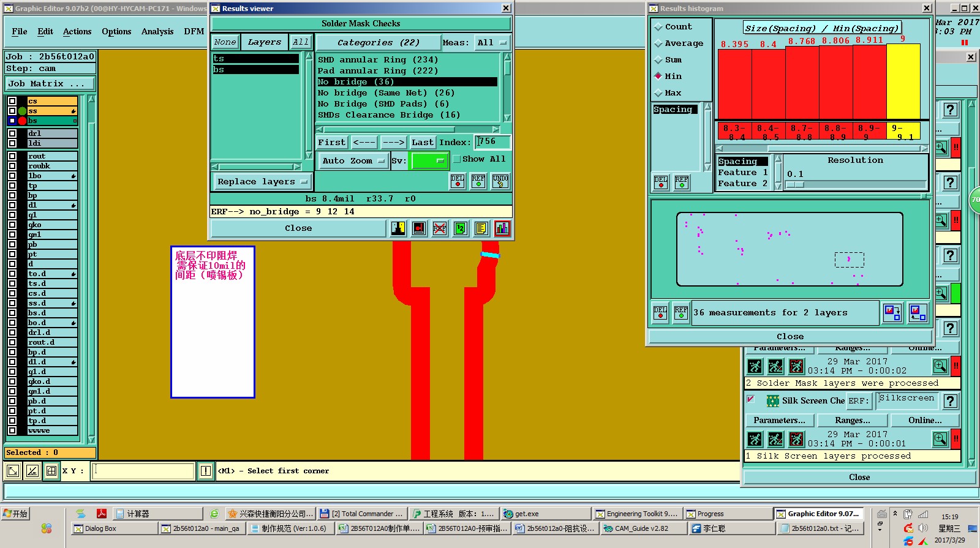This screenshot has width=980, height=548.
Task: Click None layers button
Action: point(225,42)
